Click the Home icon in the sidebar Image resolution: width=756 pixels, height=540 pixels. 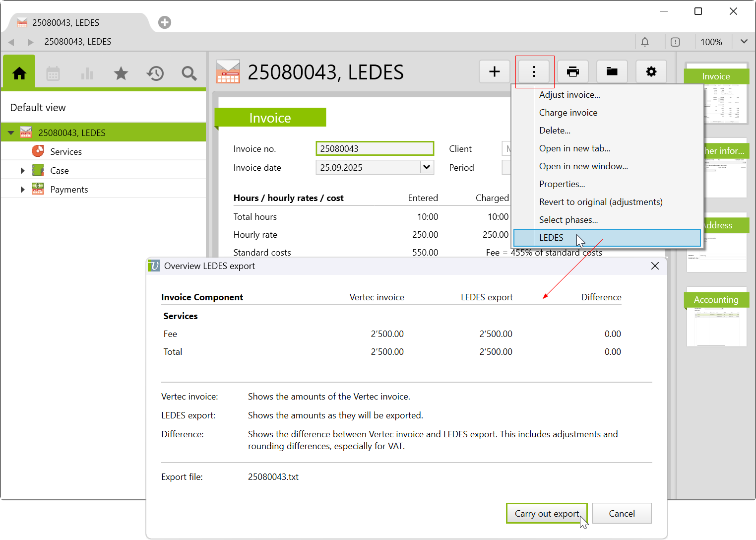pos(19,73)
